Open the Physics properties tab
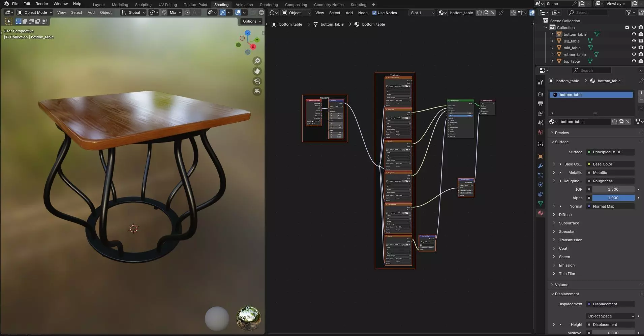The image size is (644, 336). tap(541, 185)
